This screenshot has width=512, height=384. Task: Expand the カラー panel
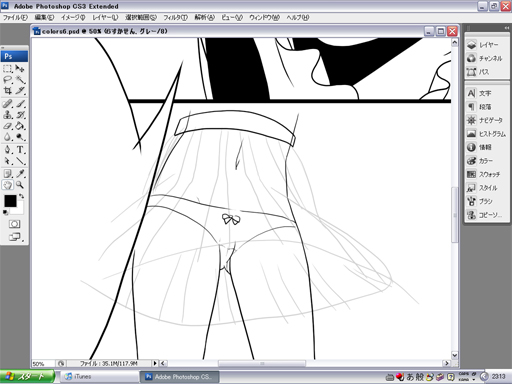pyautogui.click(x=487, y=161)
